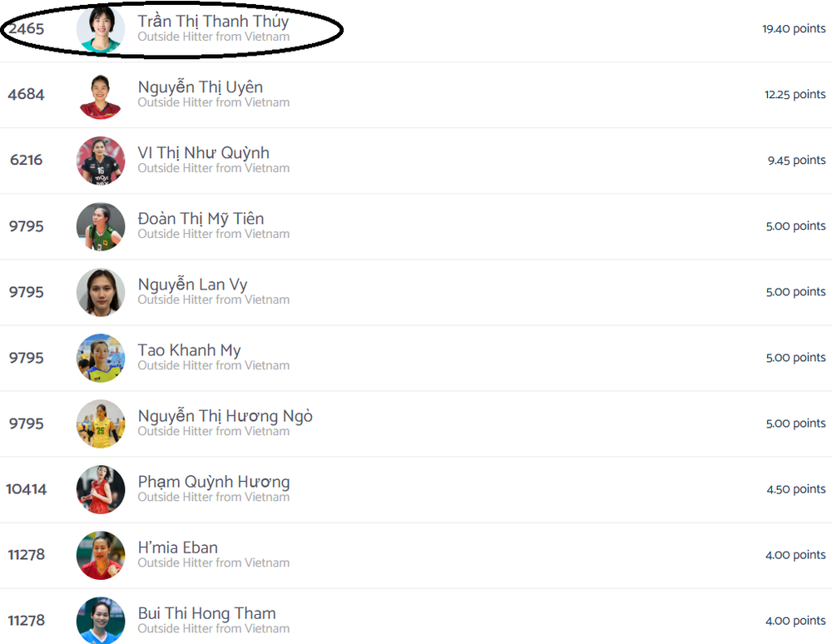This screenshot has height=644, width=832.
Task: Click H'mia Eban's avatar thumbnail
Action: coord(101,556)
